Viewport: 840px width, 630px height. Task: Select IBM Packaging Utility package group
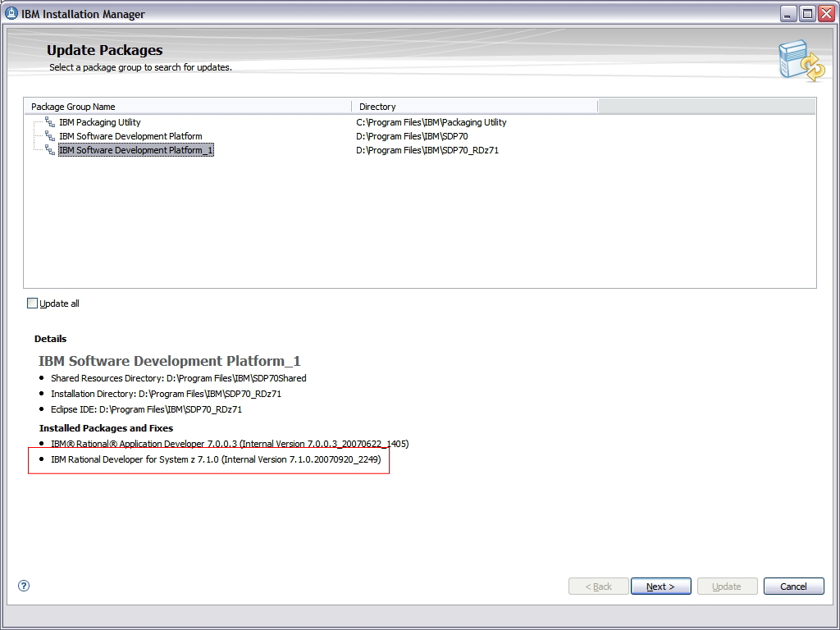(x=99, y=122)
